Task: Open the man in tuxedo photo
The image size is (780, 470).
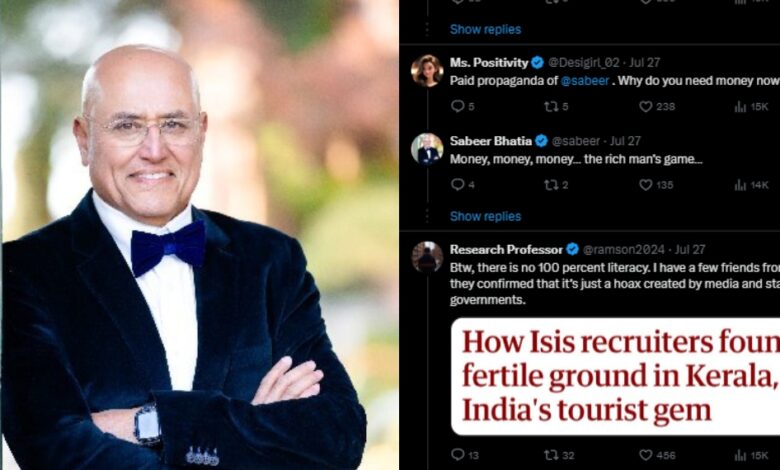Action: (x=199, y=235)
